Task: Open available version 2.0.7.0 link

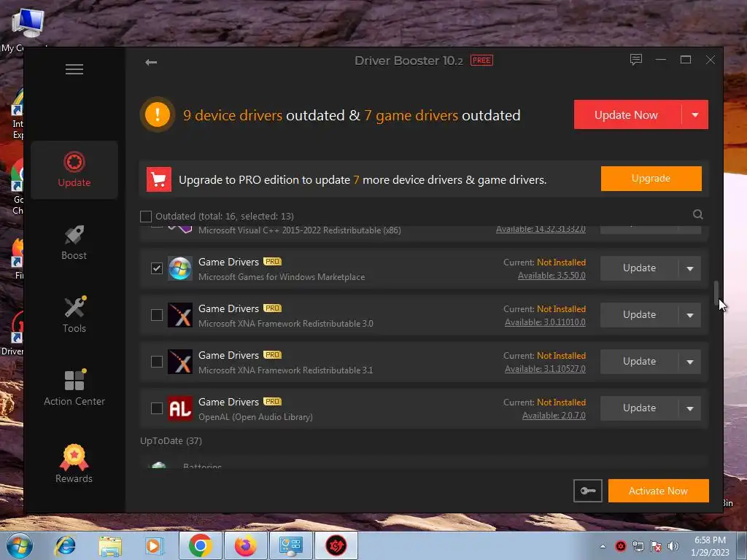Action: click(554, 416)
